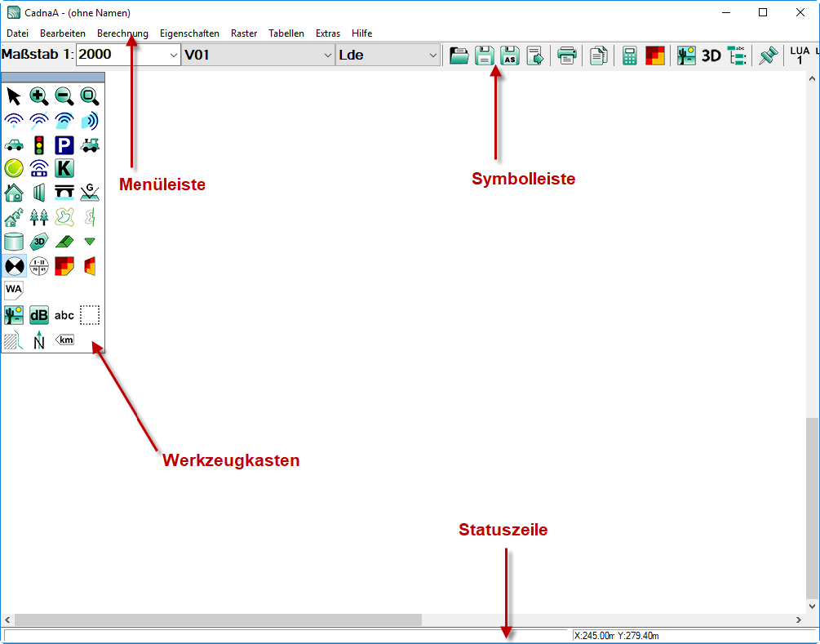This screenshot has width=820, height=644.
Task: Select the cylinder tool
Action: click(x=14, y=242)
